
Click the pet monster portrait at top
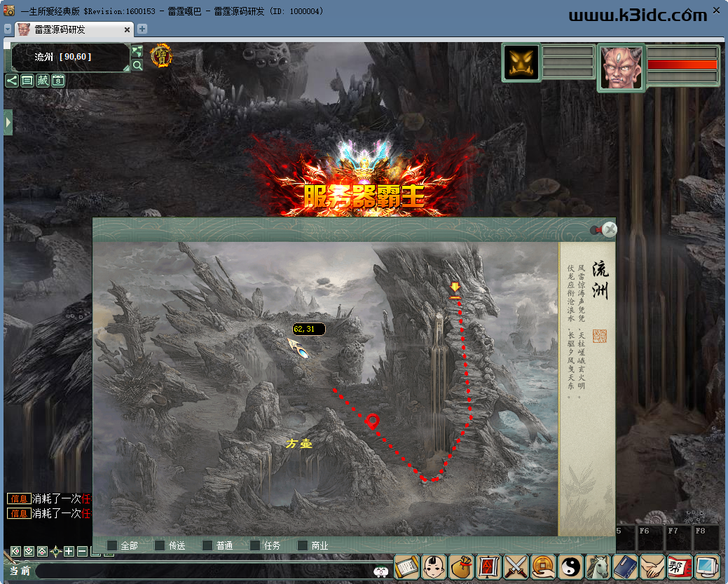(521, 62)
